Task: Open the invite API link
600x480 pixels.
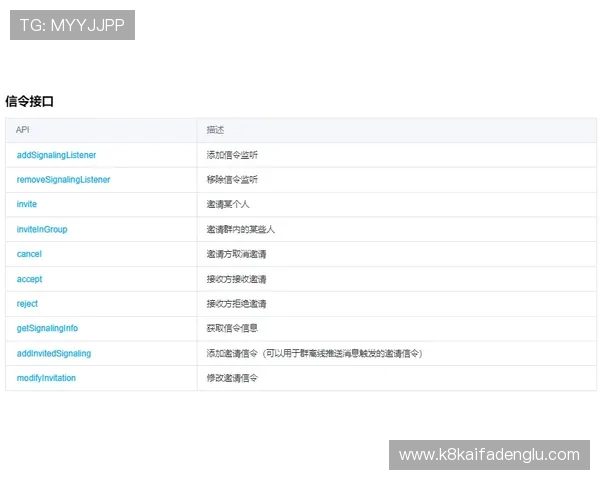Action: [27, 204]
